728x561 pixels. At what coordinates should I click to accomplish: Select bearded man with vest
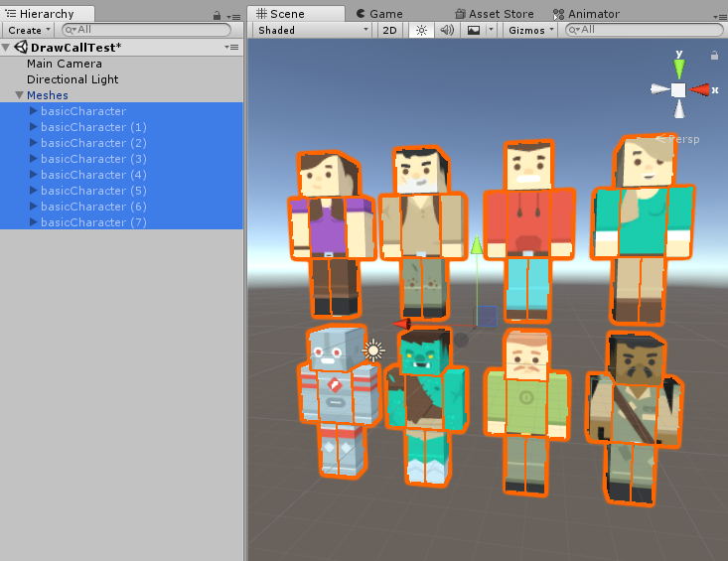coord(422,233)
